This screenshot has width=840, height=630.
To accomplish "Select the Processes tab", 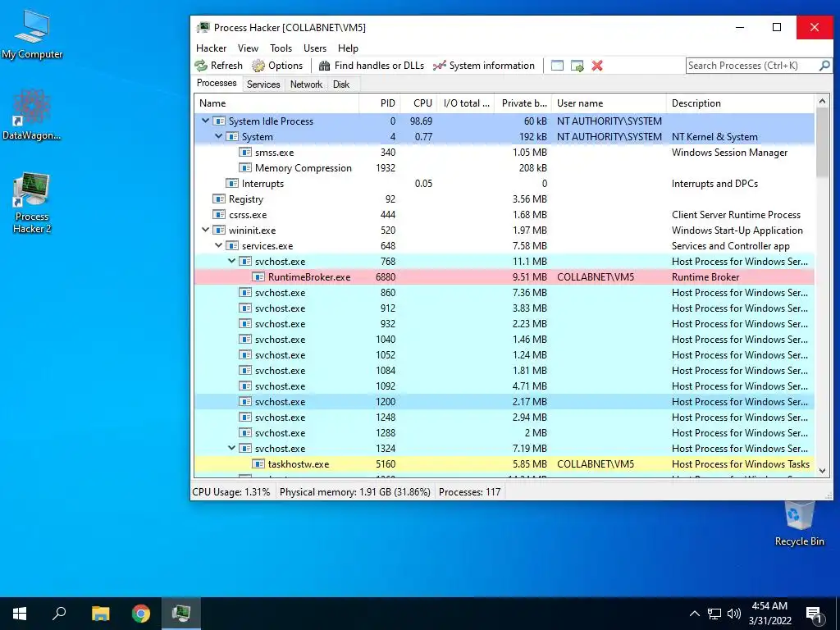I will [217, 83].
